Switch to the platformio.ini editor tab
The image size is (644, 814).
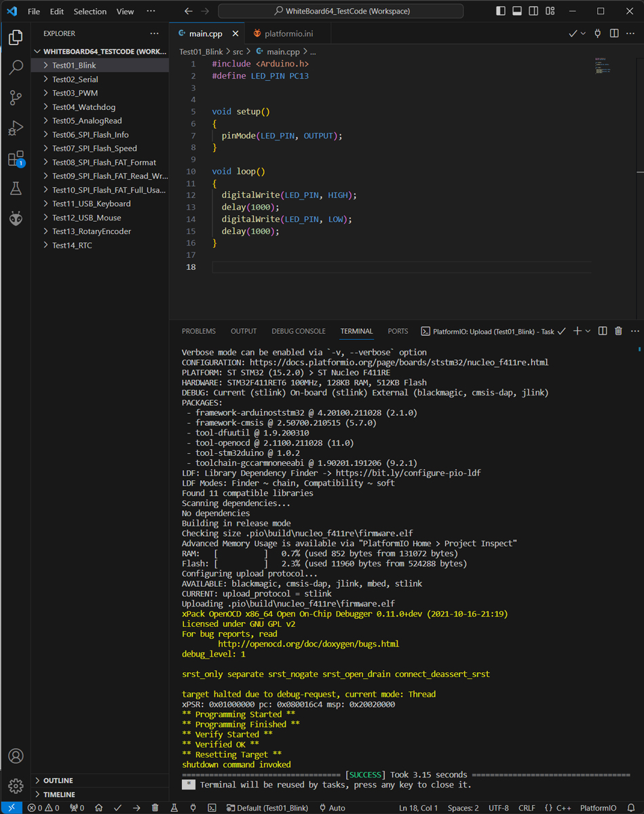coord(282,33)
